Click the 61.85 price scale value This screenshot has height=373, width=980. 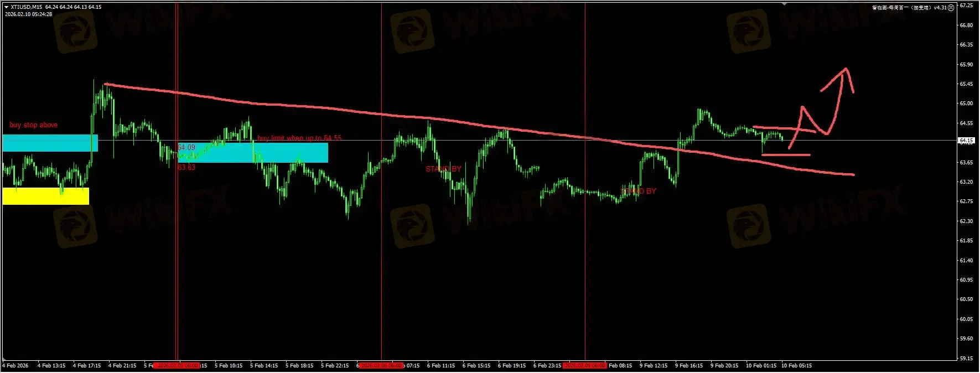966,241
